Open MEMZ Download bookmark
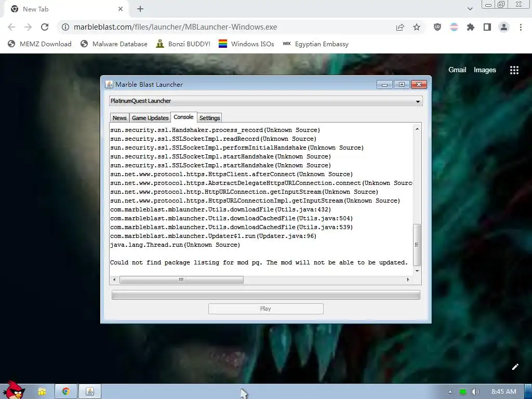Viewport: 532px width, 399px height. tap(39, 44)
